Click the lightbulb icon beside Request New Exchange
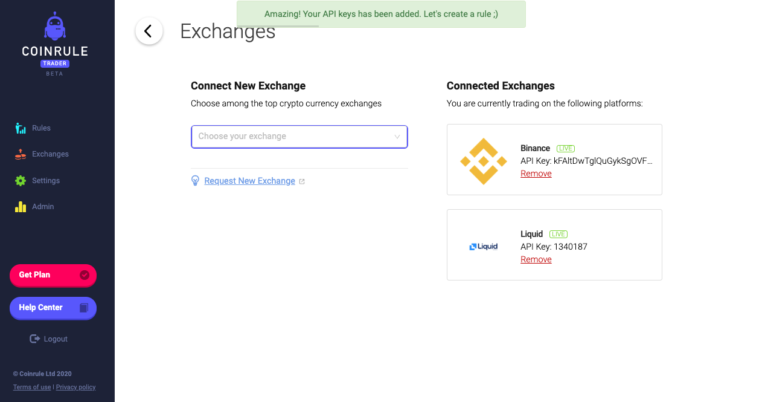Viewport: 768px width, 402px height. [195, 181]
